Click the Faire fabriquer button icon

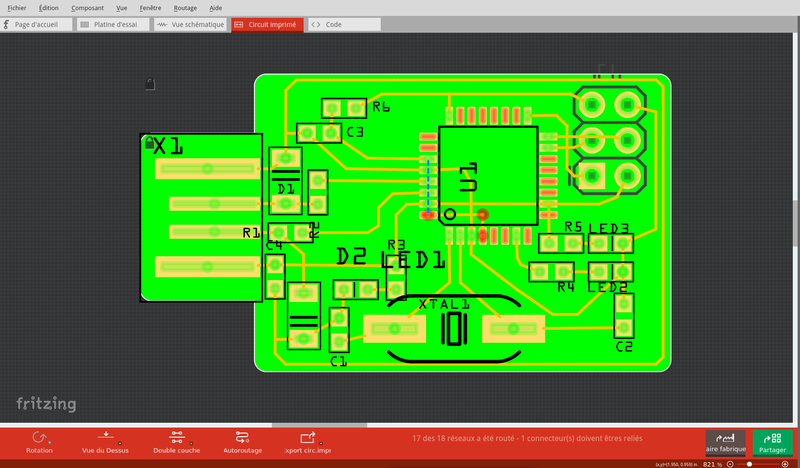(x=725, y=438)
